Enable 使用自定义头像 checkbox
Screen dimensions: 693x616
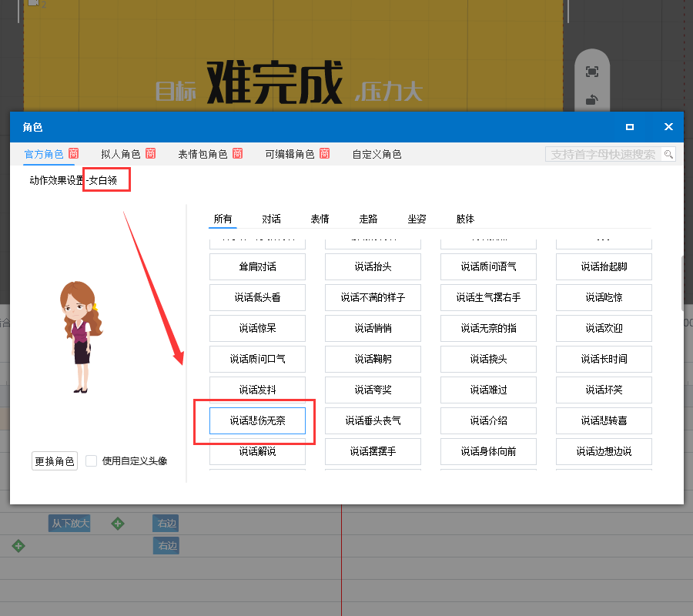[x=91, y=461]
